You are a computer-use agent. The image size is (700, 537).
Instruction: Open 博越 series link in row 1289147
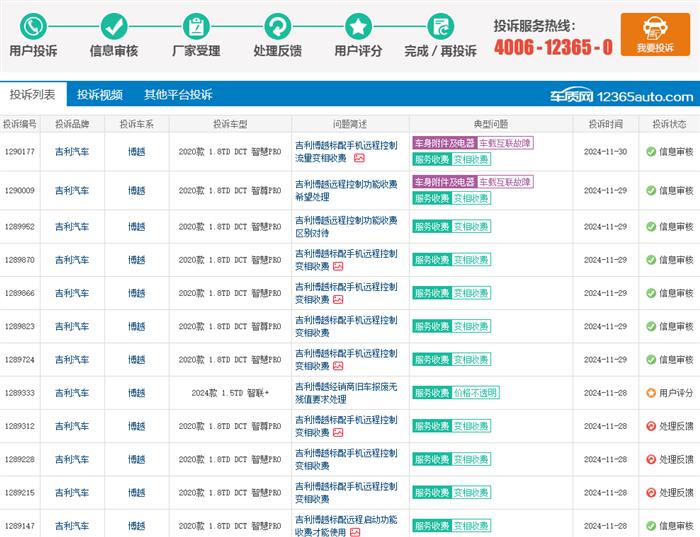tap(137, 526)
